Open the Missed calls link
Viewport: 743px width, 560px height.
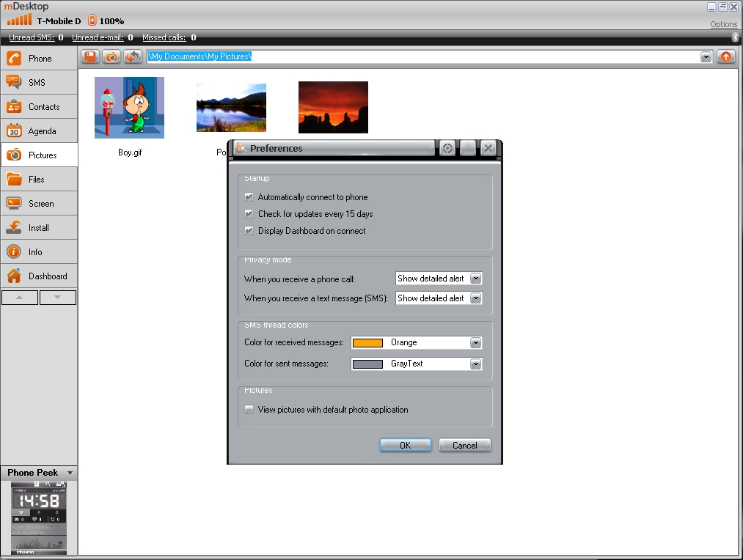(164, 37)
